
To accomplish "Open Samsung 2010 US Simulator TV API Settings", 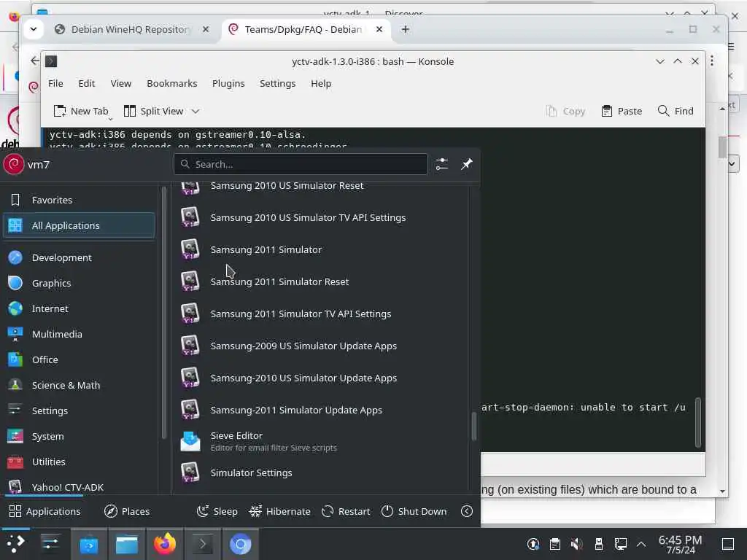I will click(x=320, y=217).
